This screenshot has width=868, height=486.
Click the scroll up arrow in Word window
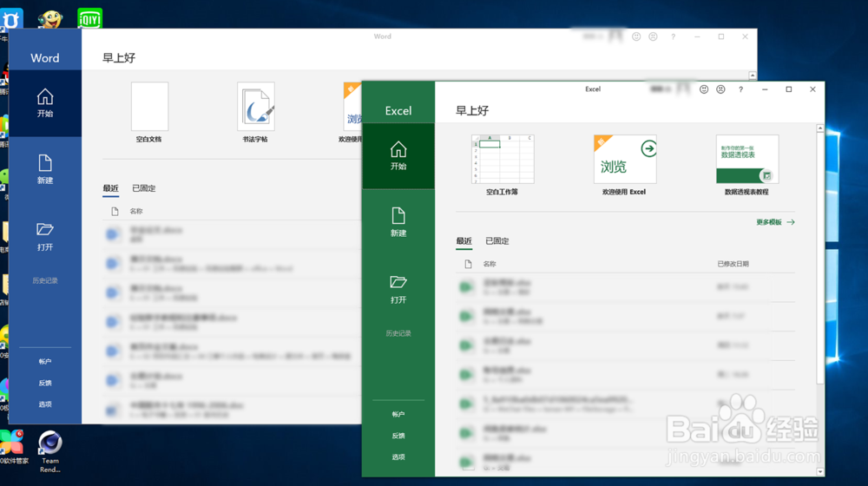(x=753, y=76)
